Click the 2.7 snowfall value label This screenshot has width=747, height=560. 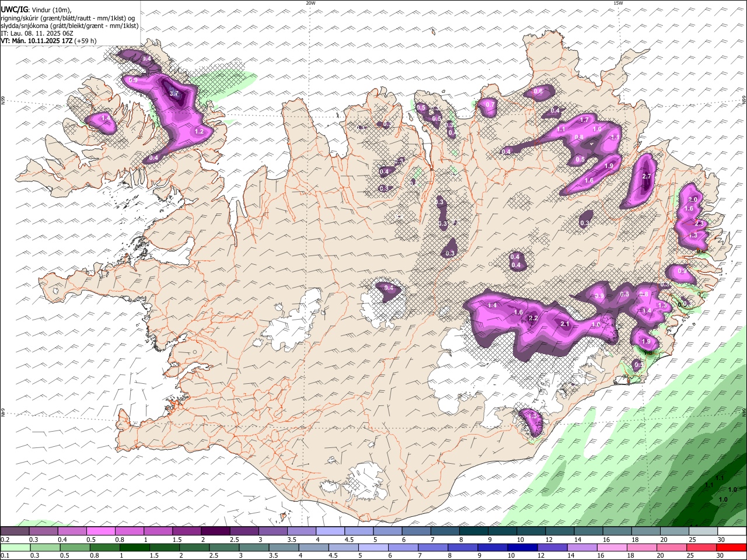tap(646, 176)
